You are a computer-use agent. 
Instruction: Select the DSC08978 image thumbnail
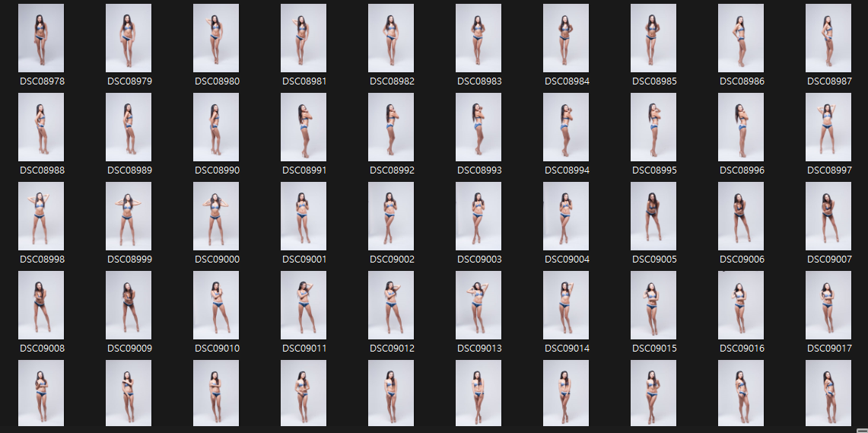coord(41,38)
